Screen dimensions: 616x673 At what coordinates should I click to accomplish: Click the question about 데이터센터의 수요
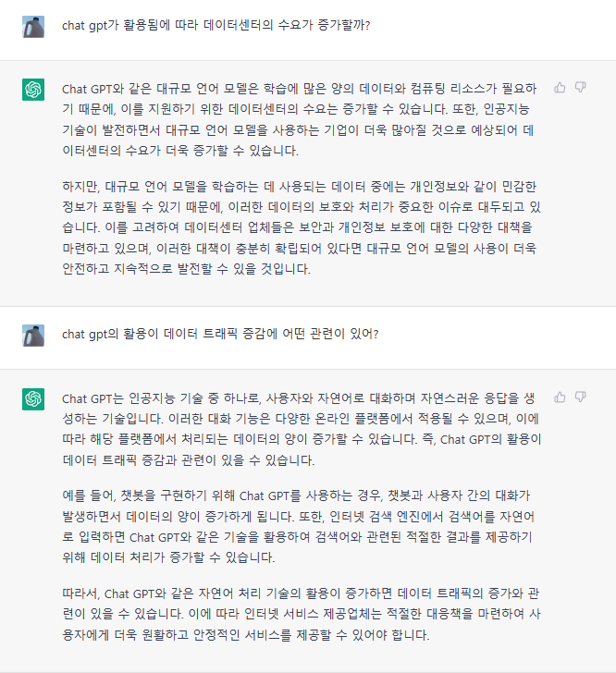216,25
